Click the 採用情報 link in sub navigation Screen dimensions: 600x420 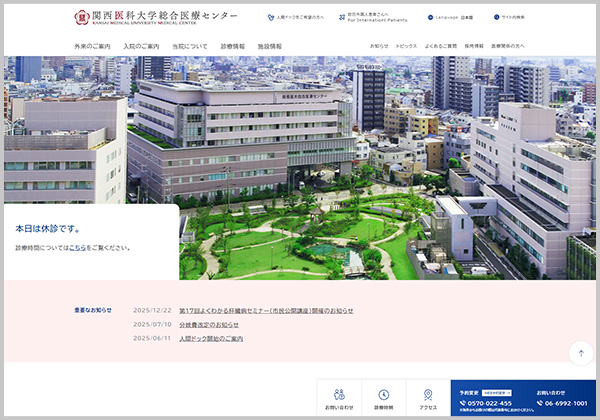click(x=473, y=46)
